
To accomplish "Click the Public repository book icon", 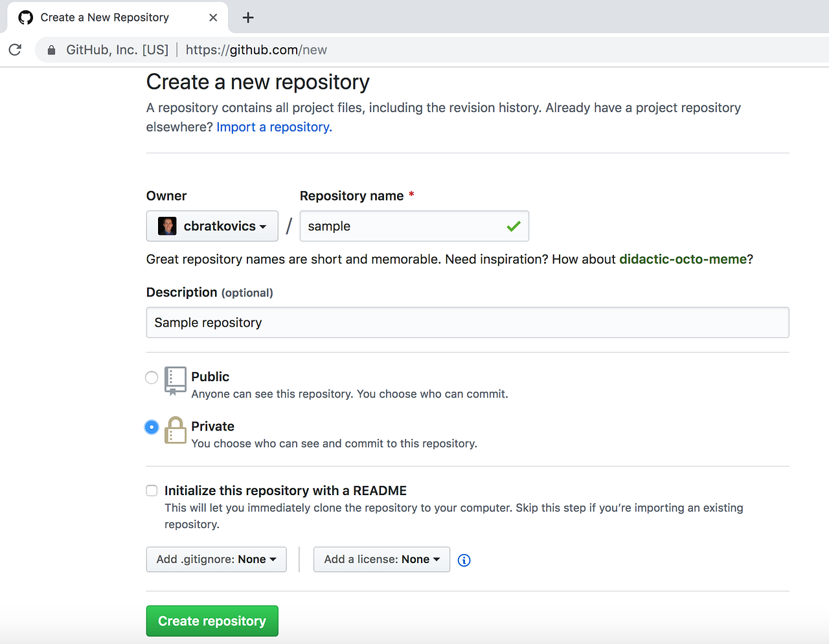I will [175, 381].
